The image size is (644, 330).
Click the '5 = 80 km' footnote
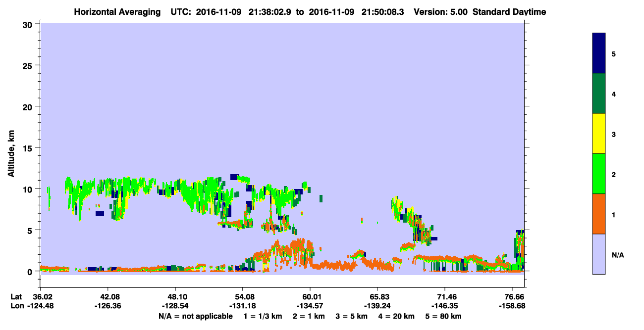pyautogui.click(x=442, y=316)
